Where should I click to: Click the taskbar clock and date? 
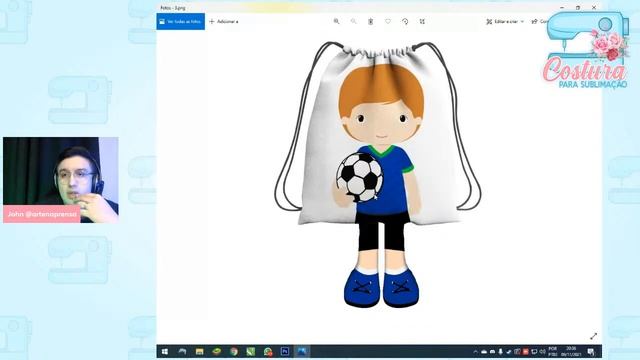click(571, 351)
